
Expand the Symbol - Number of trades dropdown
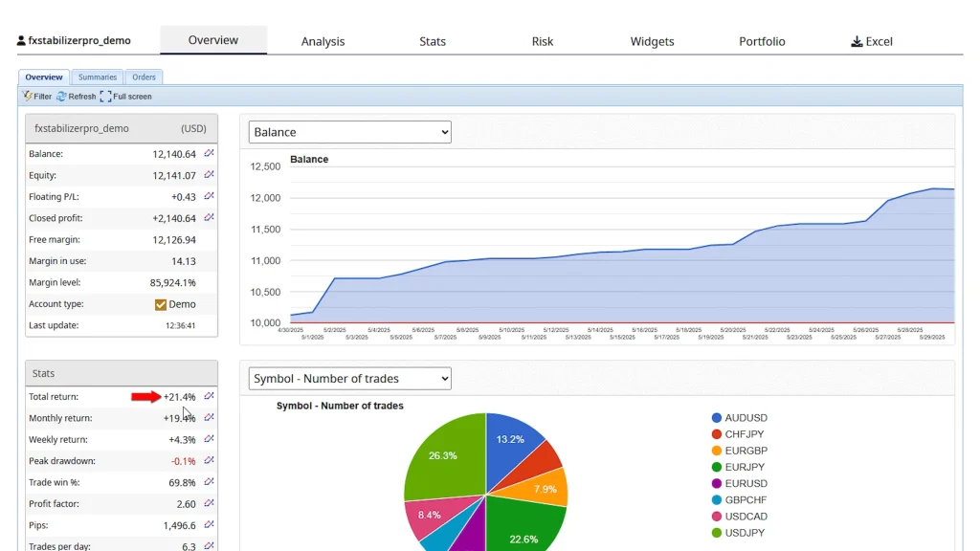point(349,379)
